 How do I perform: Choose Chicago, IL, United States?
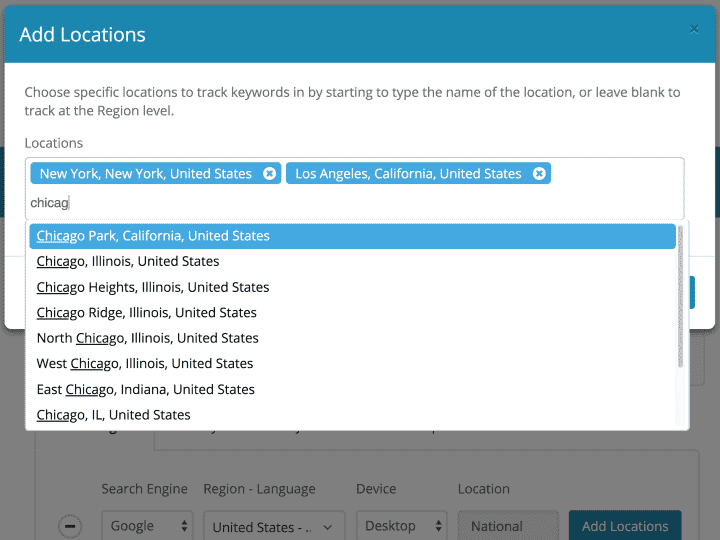coord(114,415)
